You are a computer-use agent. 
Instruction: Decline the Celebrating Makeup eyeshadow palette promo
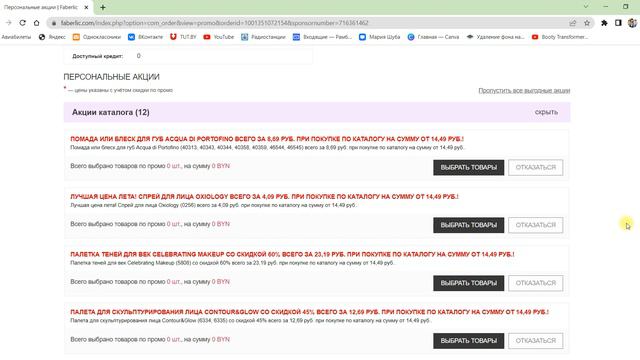pos(536,283)
